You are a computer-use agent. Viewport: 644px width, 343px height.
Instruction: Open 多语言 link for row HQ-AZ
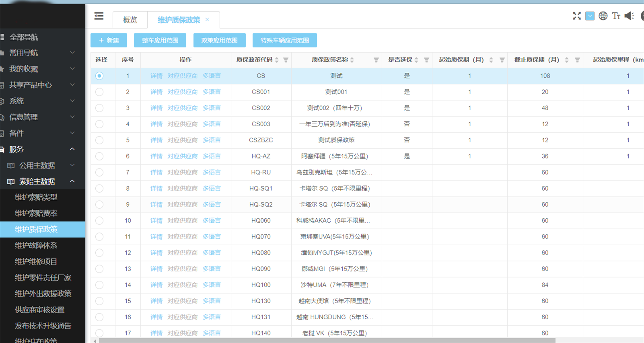pyautogui.click(x=212, y=156)
